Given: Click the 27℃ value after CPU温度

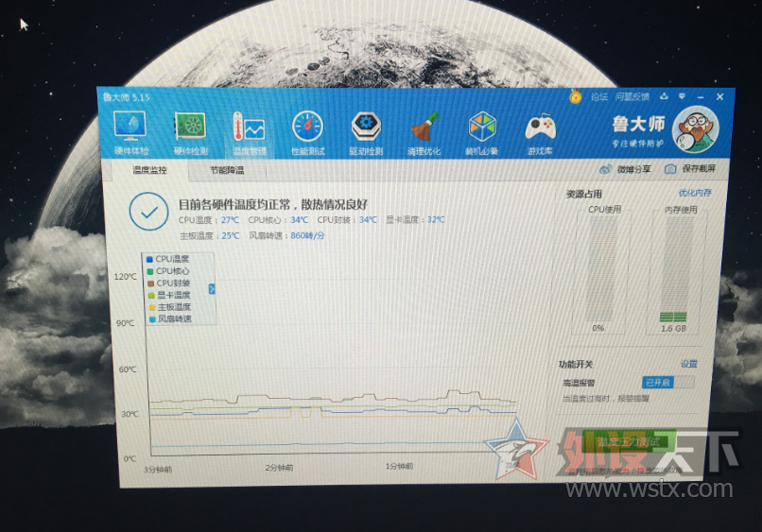Looking at the screenshot, I should coord(230,220).
